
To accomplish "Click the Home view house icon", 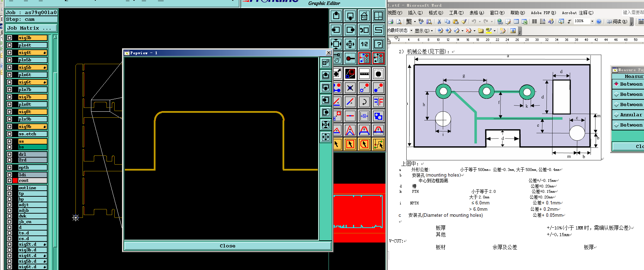I will click(x=364, y=16).
